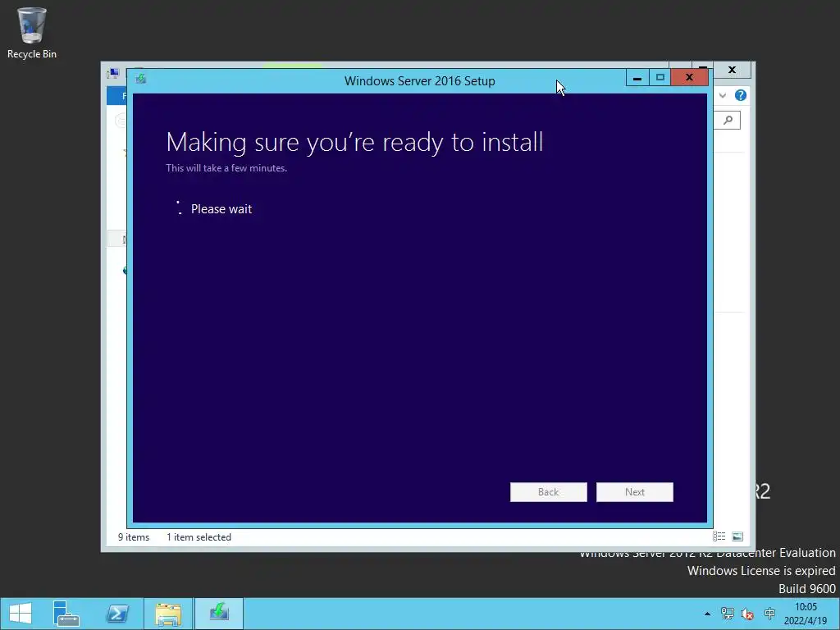840x630 pixels.
Task: Close the File Explorer window behind Setup
Action: tap(732, 71)
